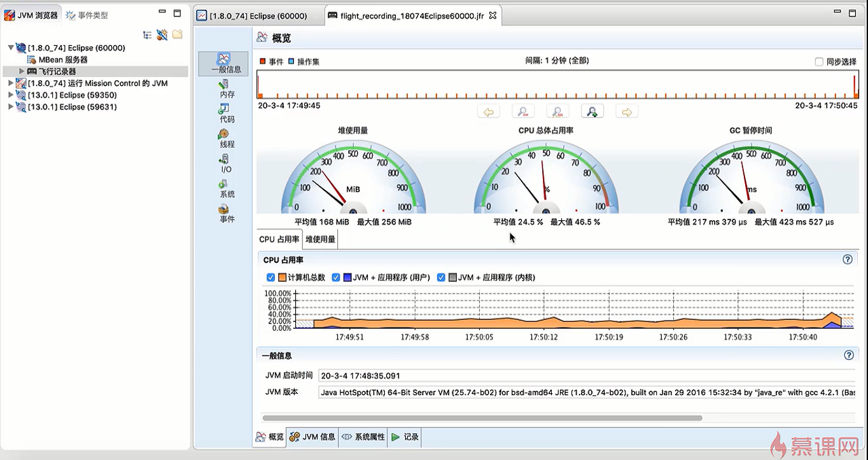Image resolution: width=868 pixels, height=460 pixels.
Task: Move time range backward with left arrow
Action: tap(489, 112)
